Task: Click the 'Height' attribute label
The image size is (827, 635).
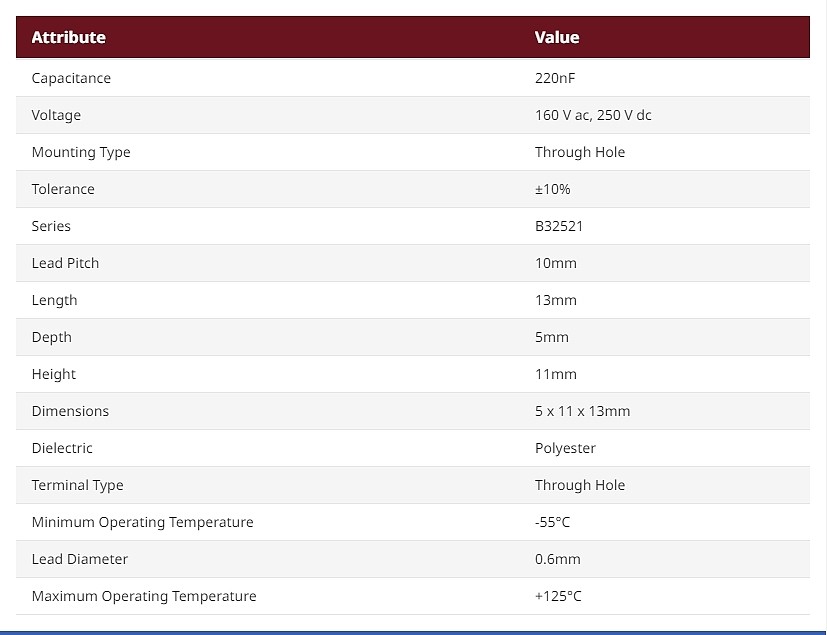Action: (x=54, y=374)
